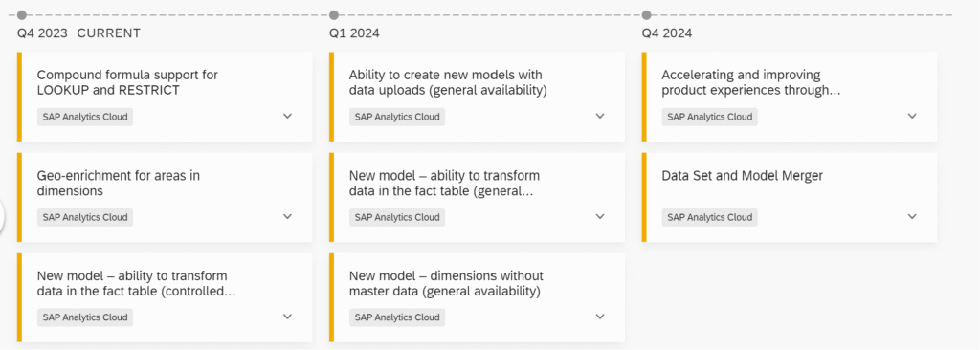The image size is (980, 350).
Task: Open Ability to create new models with data uploads
Action: pos(448,82)
